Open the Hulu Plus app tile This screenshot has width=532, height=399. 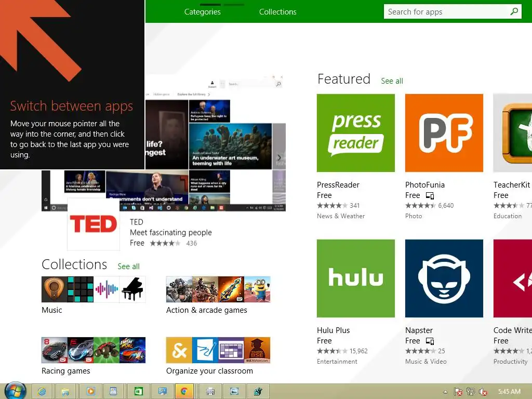[x=355, y=278]
